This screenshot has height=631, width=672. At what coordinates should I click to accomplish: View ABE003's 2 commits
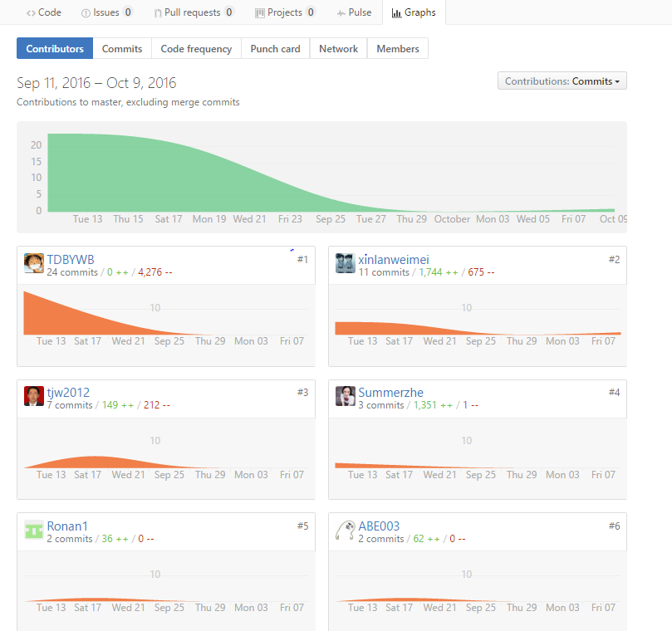(381, 539)
